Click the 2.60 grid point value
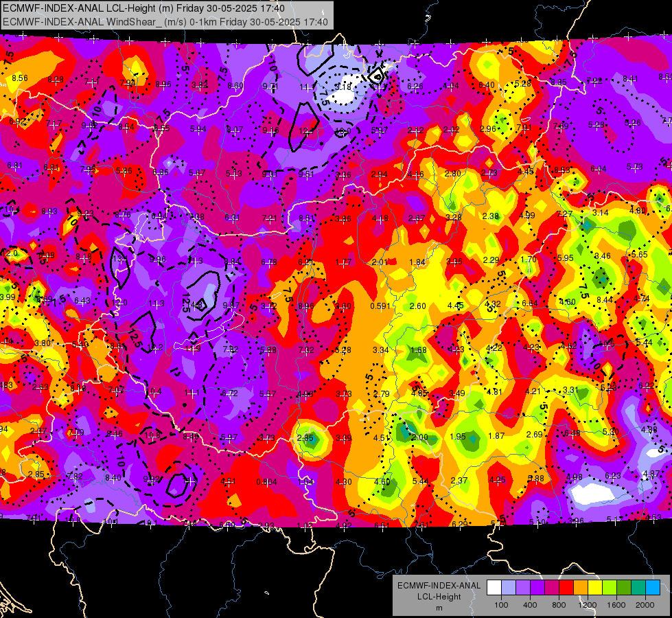This screenshot has height=618, width=672. (418, 306)
